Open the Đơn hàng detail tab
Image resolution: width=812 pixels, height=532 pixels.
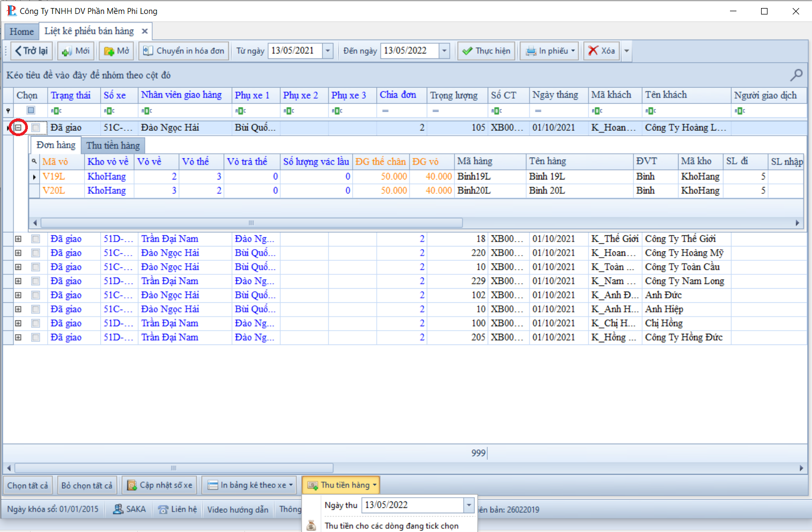click(56, 145)
